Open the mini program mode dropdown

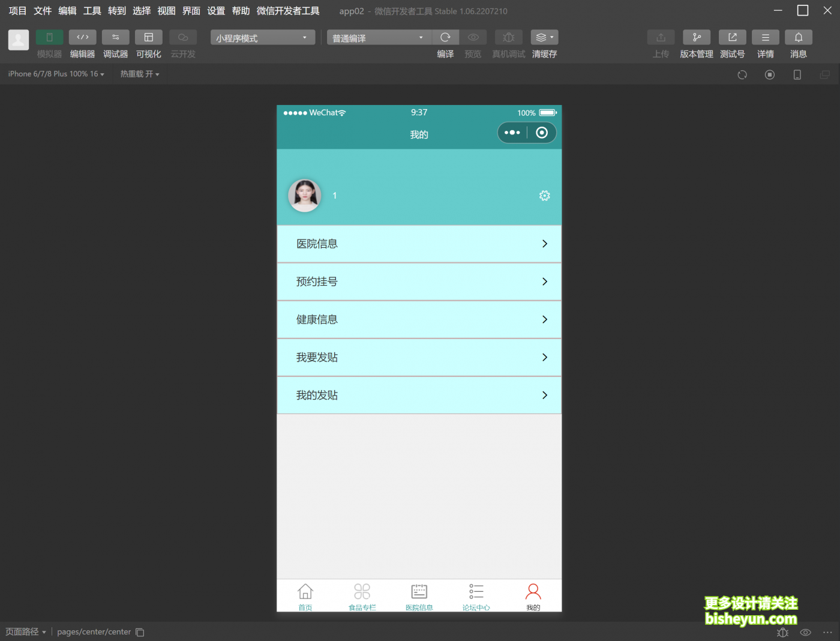coord(262,38)
